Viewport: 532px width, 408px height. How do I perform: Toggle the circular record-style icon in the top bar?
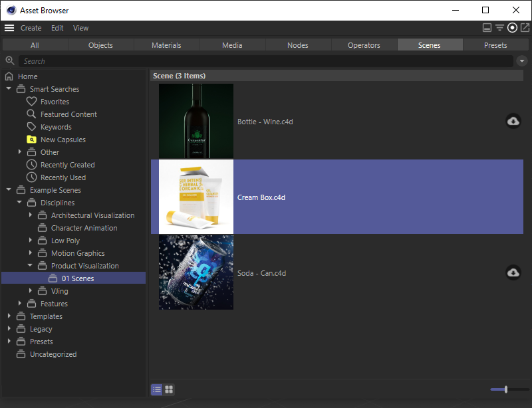(x=512, y=27)
